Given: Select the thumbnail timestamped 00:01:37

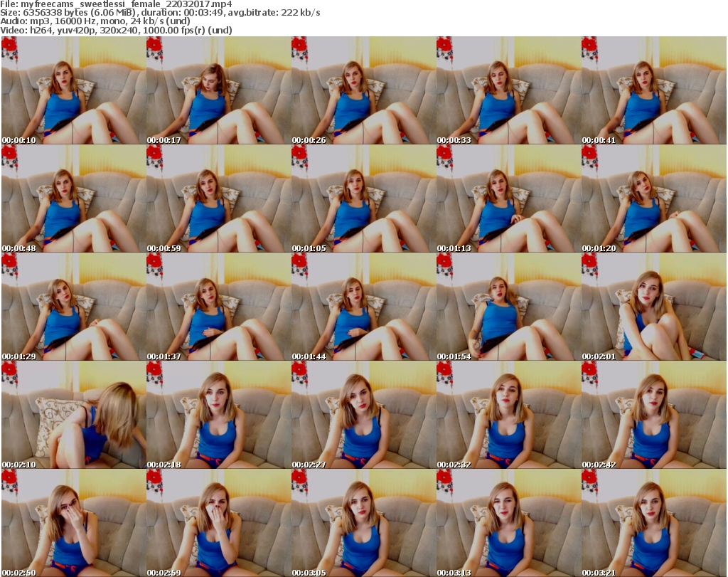Looking at the screenshot, I should [218, 307].
